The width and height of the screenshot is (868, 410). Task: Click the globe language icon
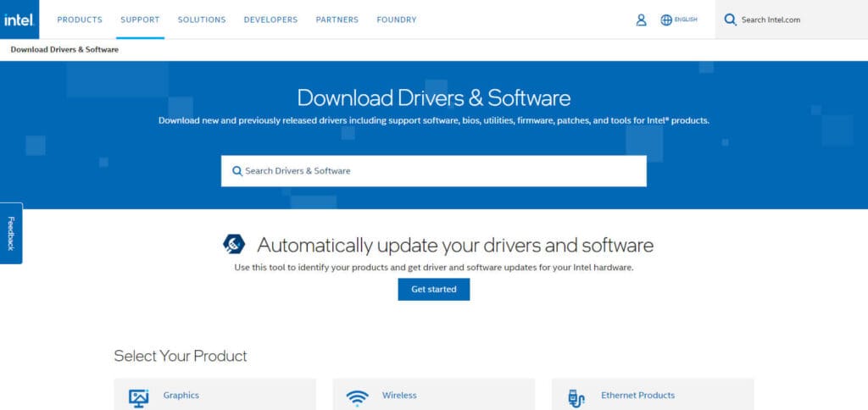(666, 20)
